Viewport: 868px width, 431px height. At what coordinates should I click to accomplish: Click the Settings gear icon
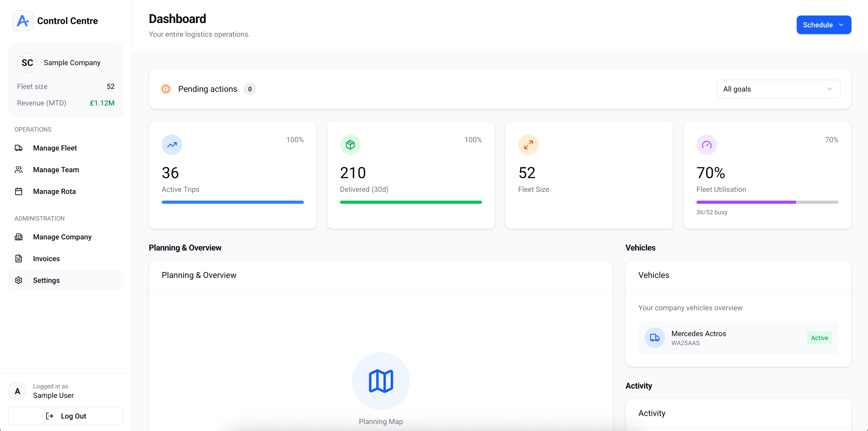pos(19,280)
